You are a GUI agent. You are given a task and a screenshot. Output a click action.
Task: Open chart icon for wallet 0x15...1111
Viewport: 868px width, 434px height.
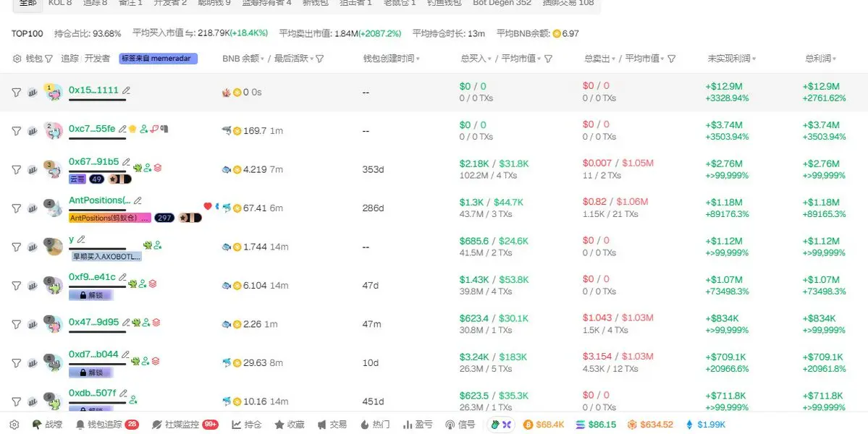pos(33,93)
